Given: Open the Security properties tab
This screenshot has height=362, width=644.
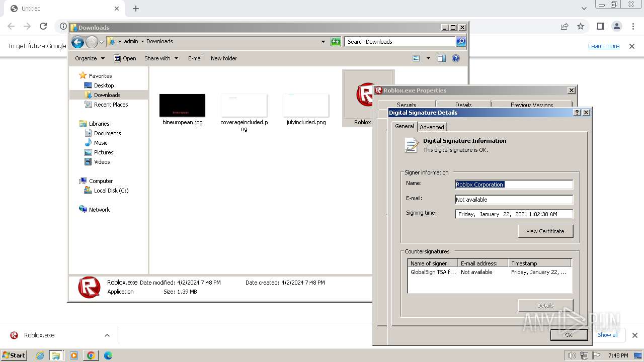Looking at the screenshot, I should point(407,105).
